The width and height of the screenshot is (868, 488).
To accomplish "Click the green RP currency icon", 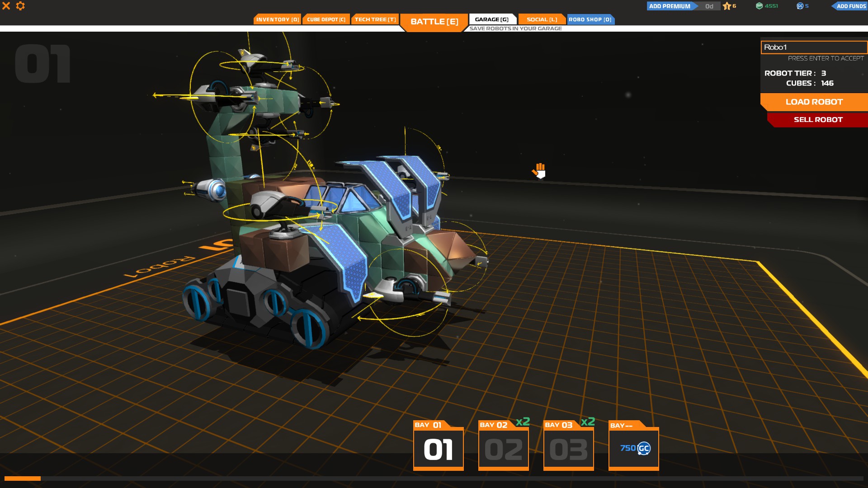I will coord(759,6).
